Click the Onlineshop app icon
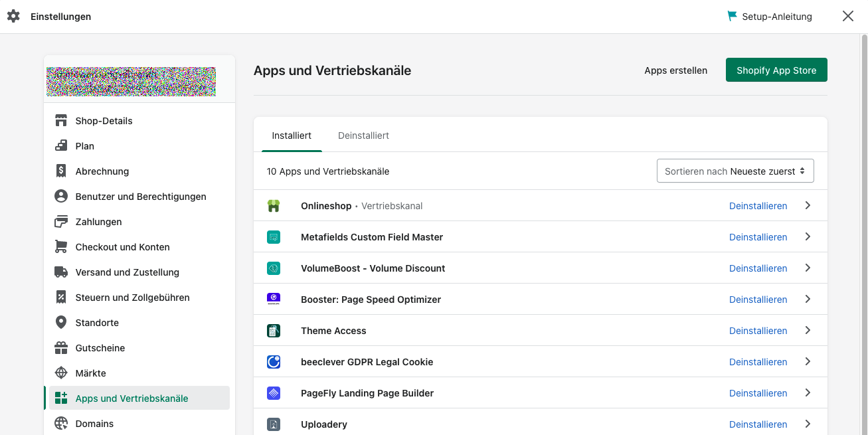 click(x=274, y=206)
